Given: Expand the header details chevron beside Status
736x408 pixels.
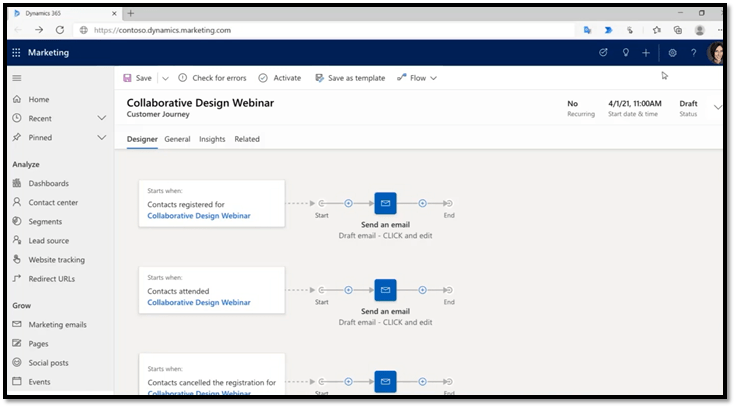Looking at the screenshot, I should coord(717,106).
